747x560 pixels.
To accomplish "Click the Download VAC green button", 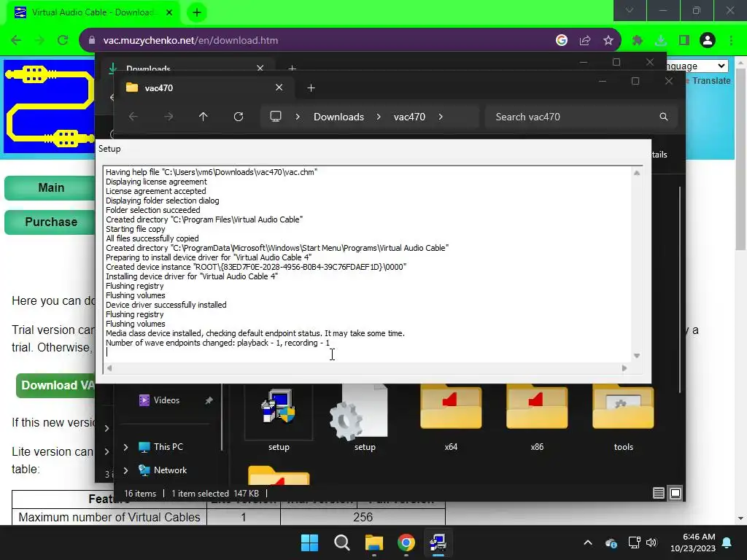I will click(56, 385).
